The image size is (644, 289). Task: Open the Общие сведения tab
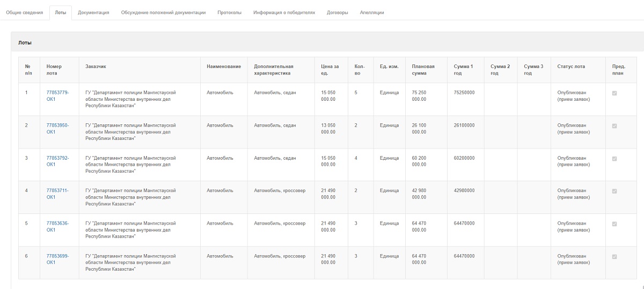tap(24, 12)
